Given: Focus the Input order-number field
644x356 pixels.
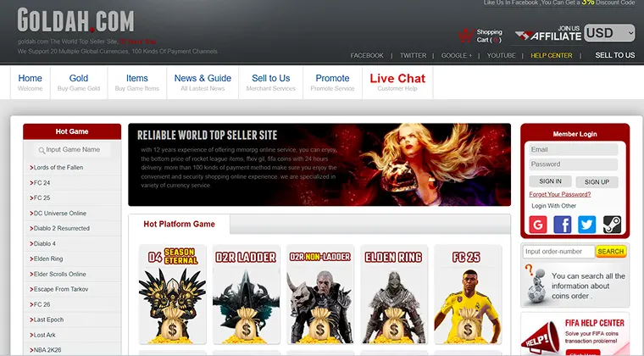Looking at the screenshot, I should [x=558, y=251].
